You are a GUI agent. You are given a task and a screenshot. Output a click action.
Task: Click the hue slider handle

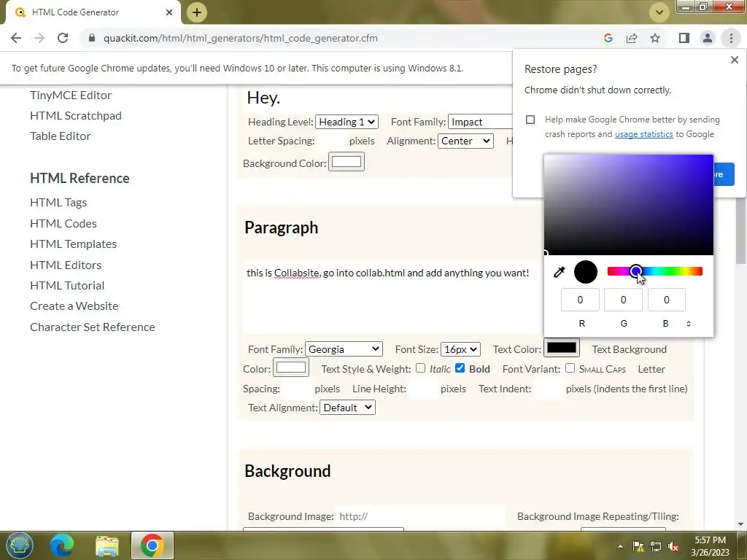[635, 271]
